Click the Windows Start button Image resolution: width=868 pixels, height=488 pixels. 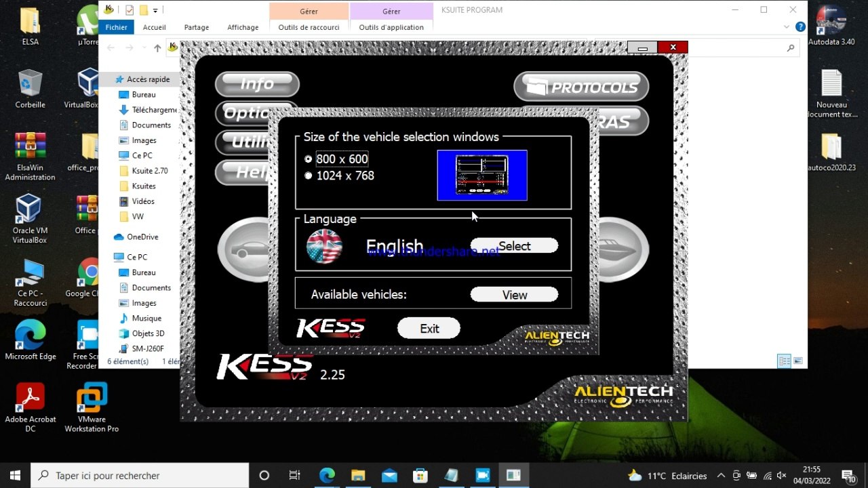15,475
